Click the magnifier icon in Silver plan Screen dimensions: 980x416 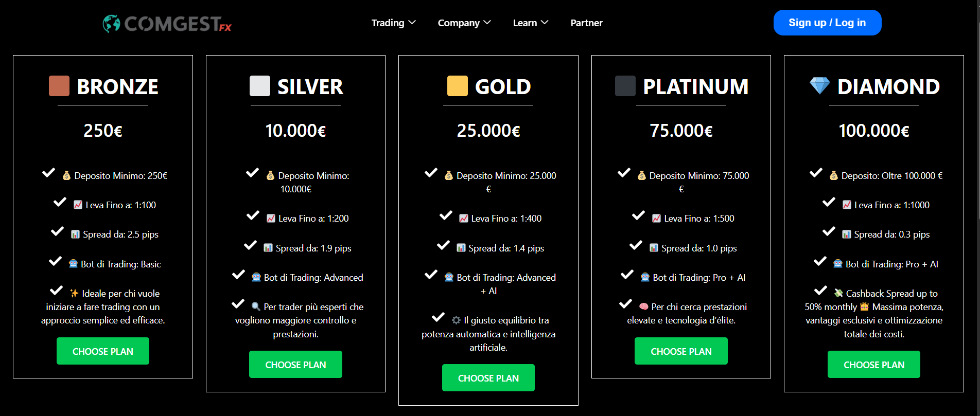point(256,307)
